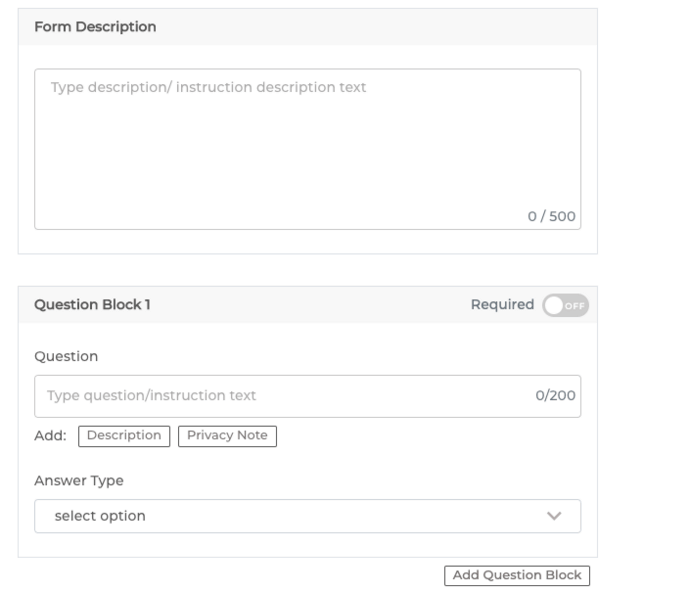Click the Answer Type label
This screenshot has height=593, width=690.
pos(79,480)
